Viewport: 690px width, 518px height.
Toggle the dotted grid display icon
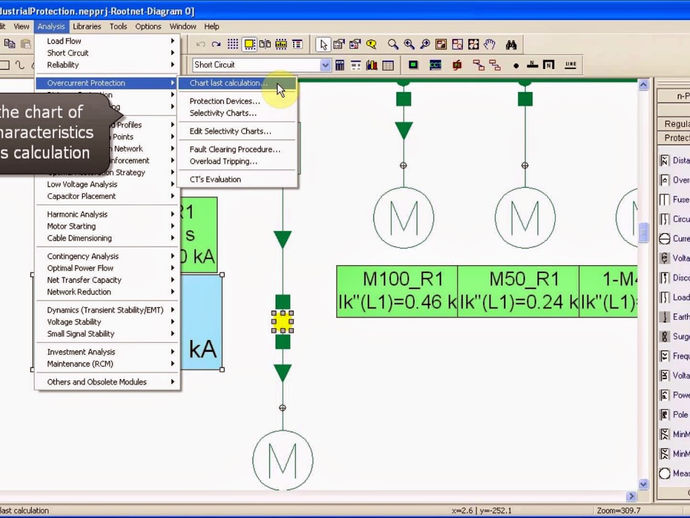click(x=233, y=44)
